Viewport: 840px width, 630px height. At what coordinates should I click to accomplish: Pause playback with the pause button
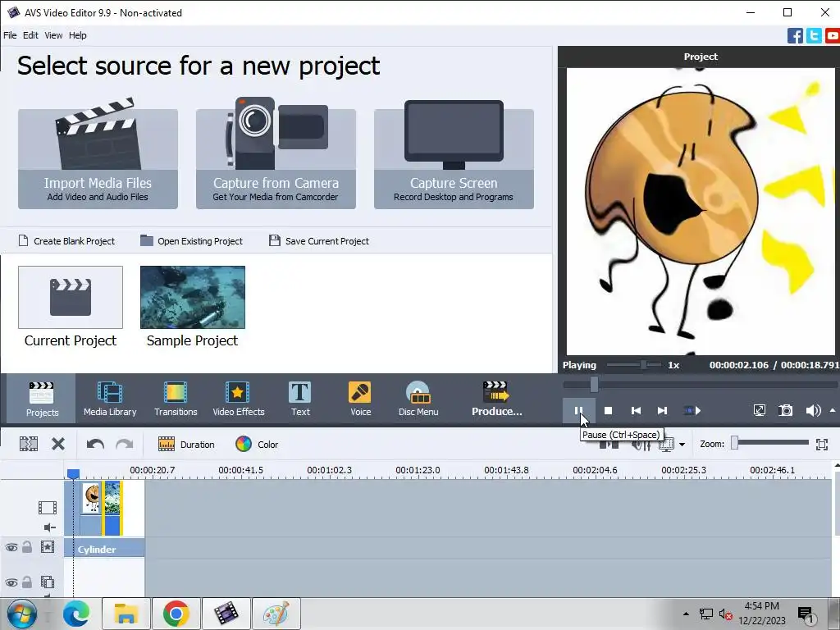point(578,411)
